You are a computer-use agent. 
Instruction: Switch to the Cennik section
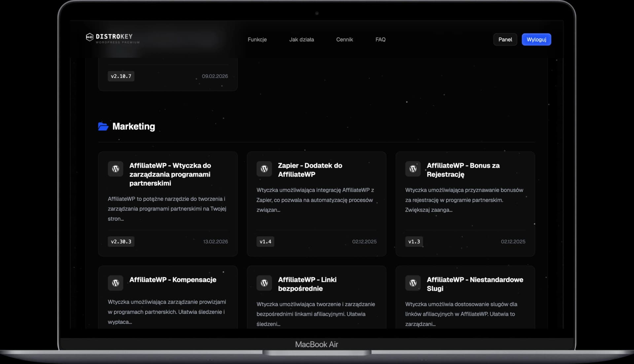(344, 39)
